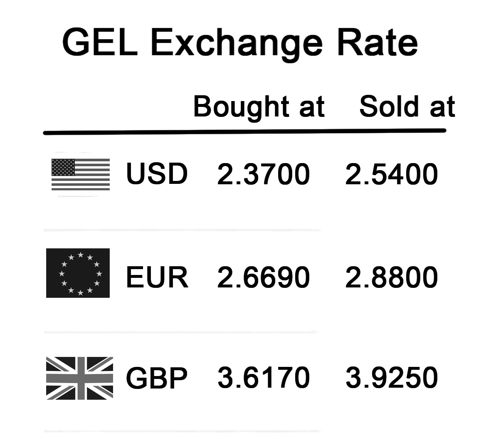Viewport: 491px width, 448px height.
Task: Select EUR bought rate 2.6690
Action: click(x=263, y=277)
